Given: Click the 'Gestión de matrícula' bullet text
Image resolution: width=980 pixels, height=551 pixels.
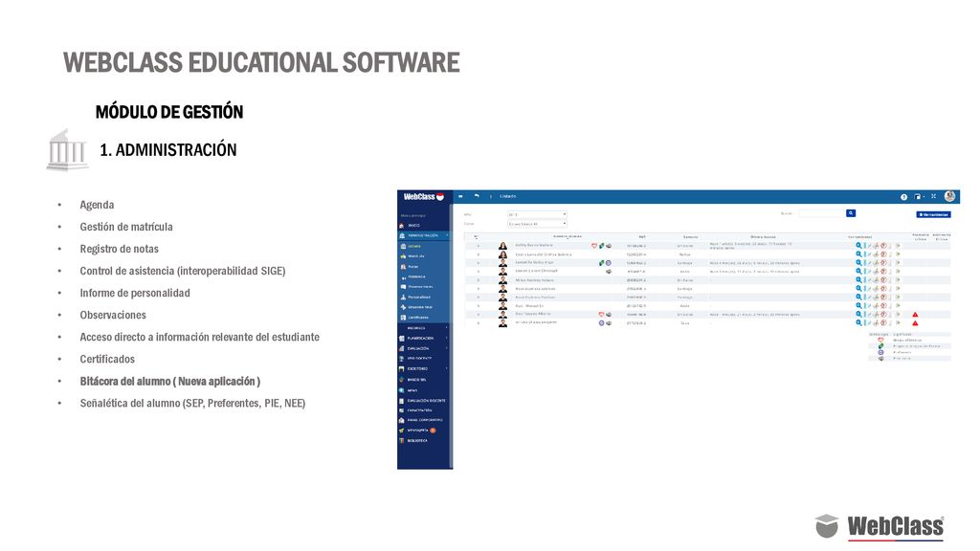Looking at the screenshot, I should coord(126,227).
